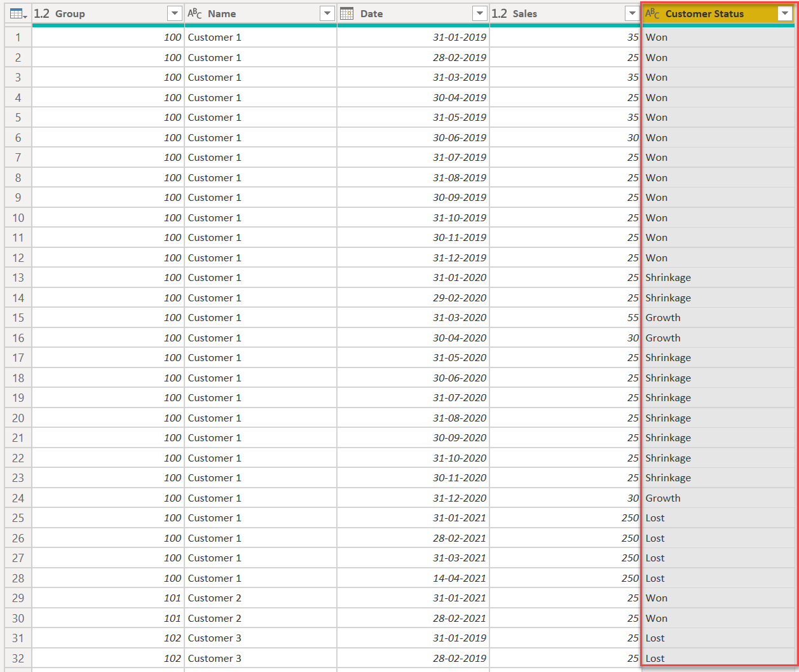
Task: Open the table options icon at top-left corner
Action: click(18, 13)
